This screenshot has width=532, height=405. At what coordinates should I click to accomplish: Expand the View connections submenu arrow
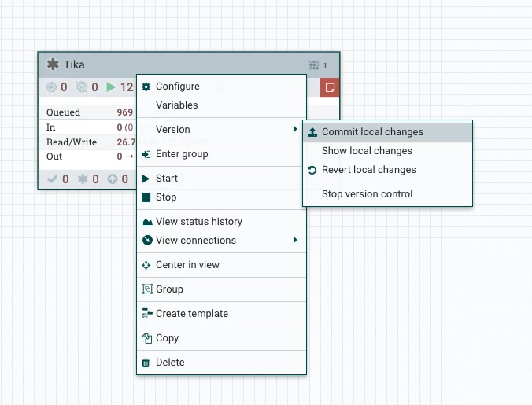(x=295, y=240)
